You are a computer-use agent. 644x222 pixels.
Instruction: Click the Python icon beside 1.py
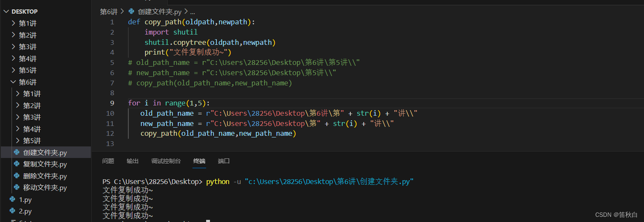point(12,199)
